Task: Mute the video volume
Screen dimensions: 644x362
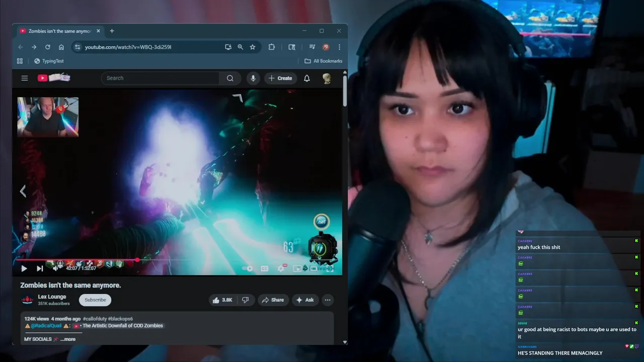Action: pyautogui.click(x=55, y=268)
